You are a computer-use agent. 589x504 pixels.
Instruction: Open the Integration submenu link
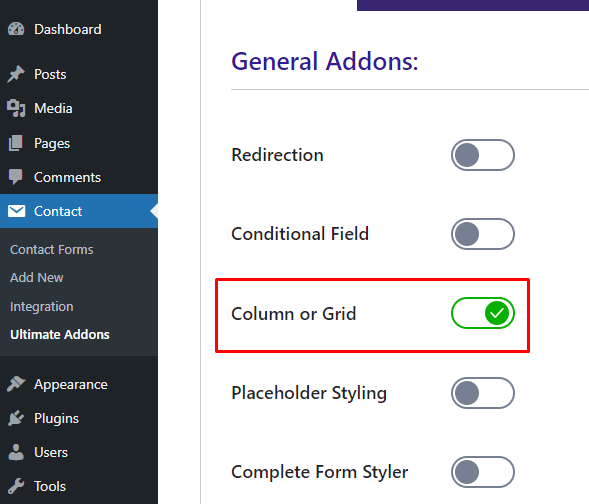point(41,306)
